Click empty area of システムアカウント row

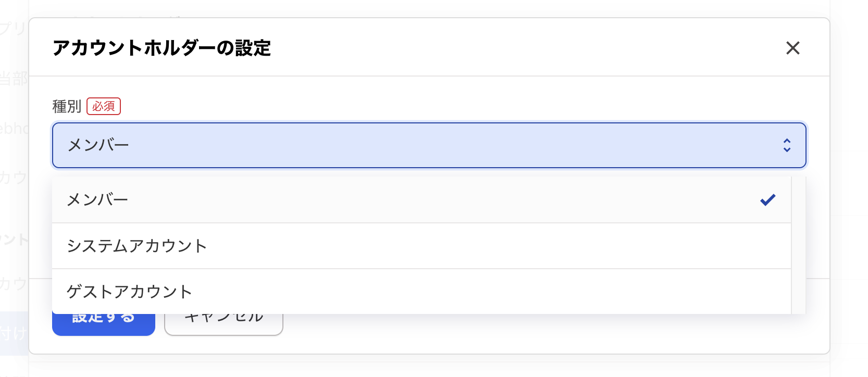coord(469,246)
